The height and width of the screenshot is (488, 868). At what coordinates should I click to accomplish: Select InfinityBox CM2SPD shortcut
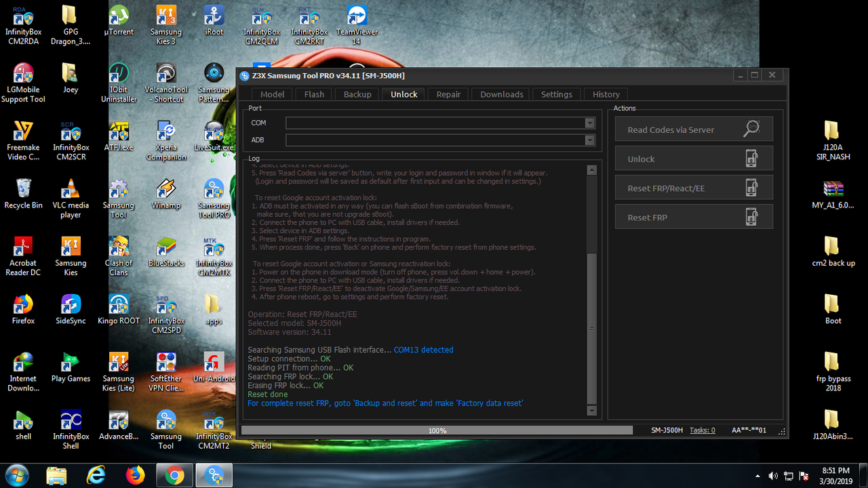[x=166, y=314]
